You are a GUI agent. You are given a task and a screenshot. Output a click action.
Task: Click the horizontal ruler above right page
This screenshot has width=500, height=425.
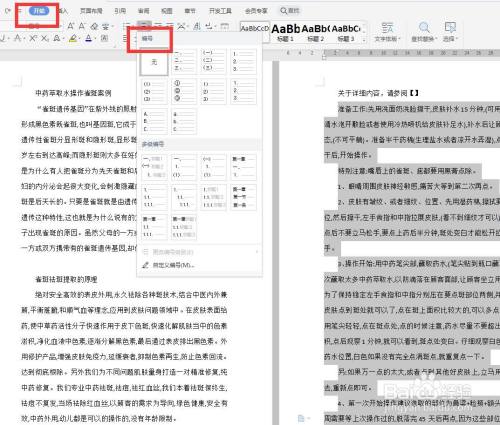pyautogui.click(x=392, y=53)
